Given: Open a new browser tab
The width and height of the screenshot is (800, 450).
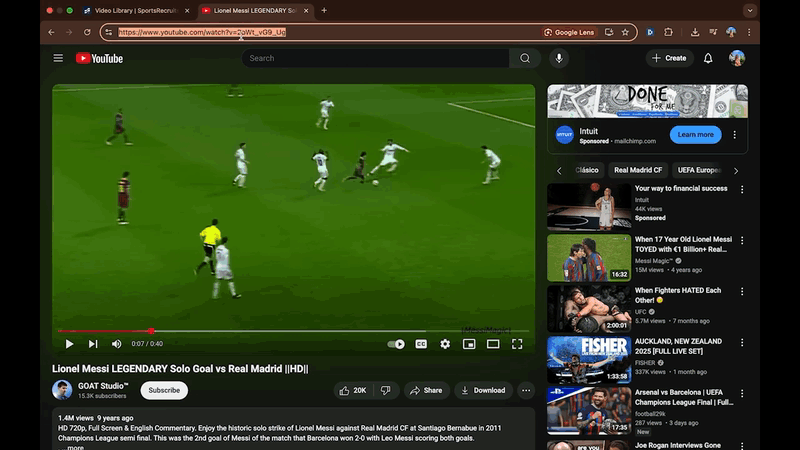Looking at the screenshot, I should pyautogui.click(x=324, y=10).
